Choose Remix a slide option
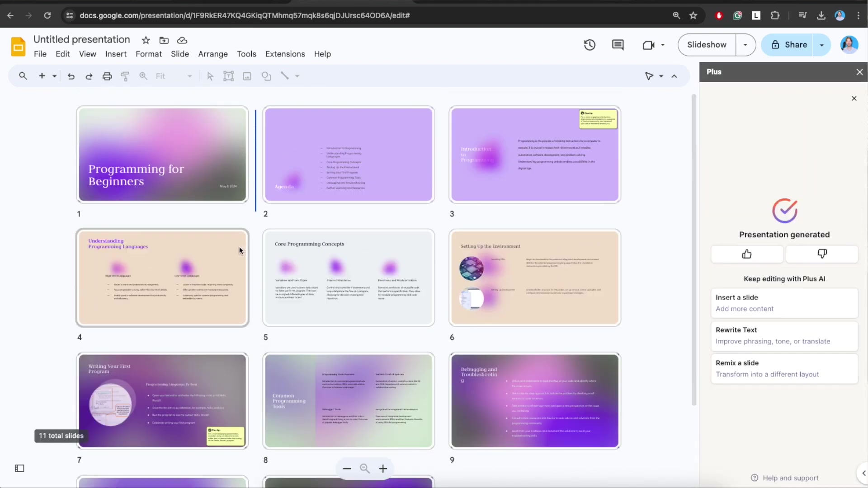868x488 pixels. 784,369
